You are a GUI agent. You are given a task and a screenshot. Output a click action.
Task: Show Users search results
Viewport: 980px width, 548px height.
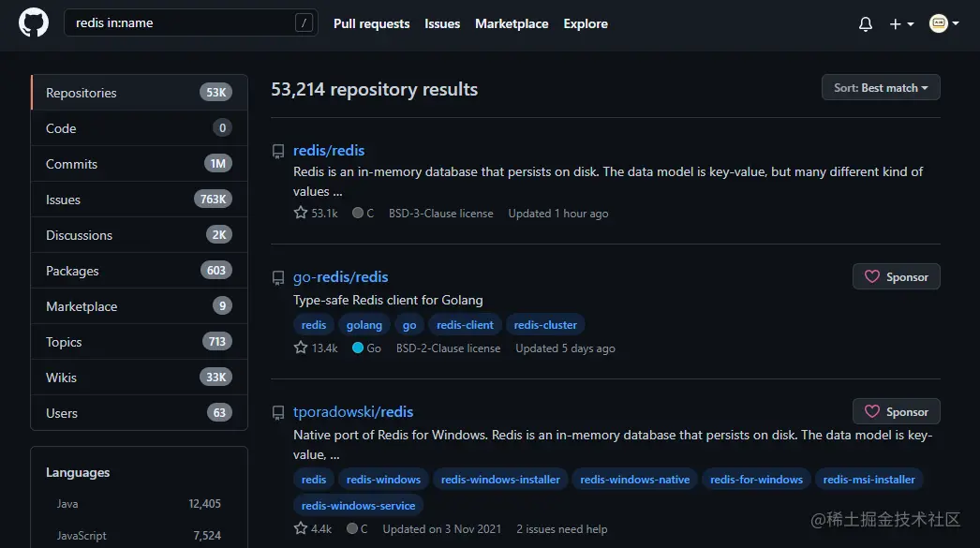point(140,412)
